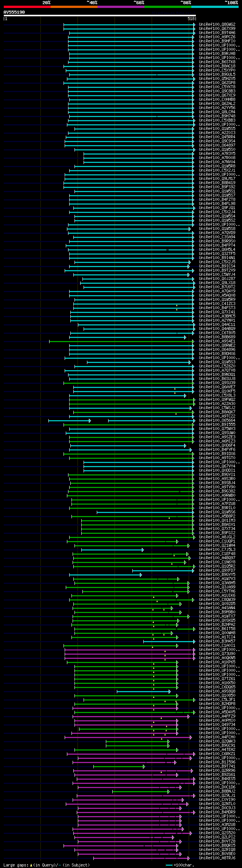
Task: Open hit UniRef100_Q8GWG2
Action: 217,25
